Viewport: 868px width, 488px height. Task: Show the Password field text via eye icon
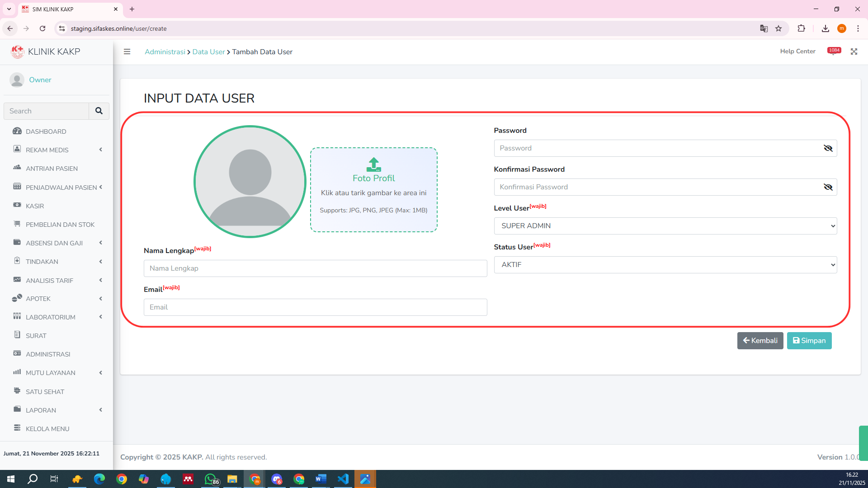click(x=828, y=148)
